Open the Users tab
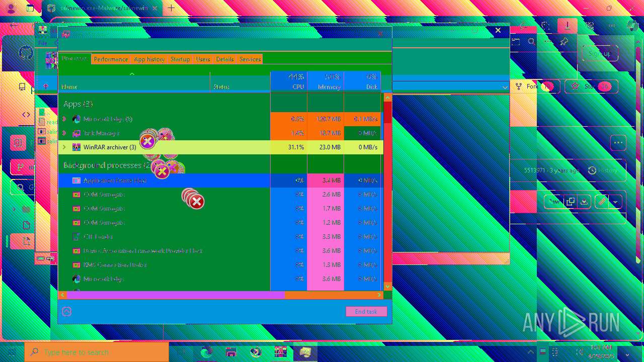 203,59
